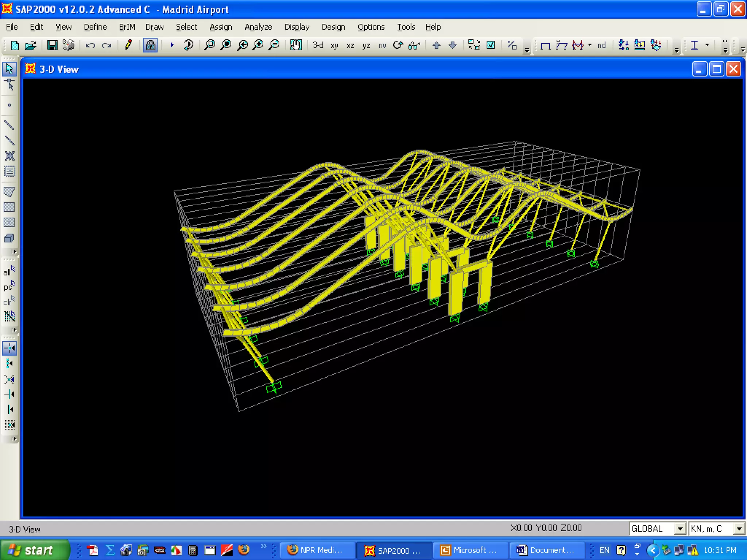This screenshot has width=747, height=560.
Task: Click the Select All 'all' tool
Action: pyautogui.click(x=9, y=271)
